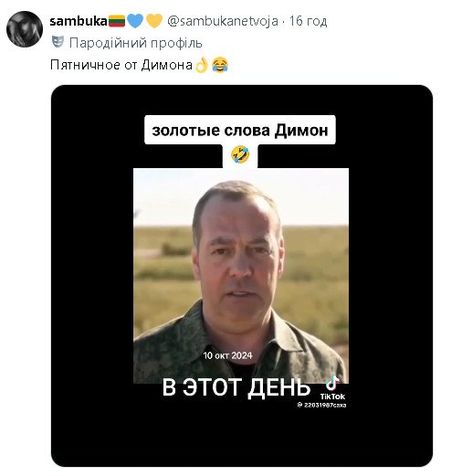This screenshot has height=476, width=462.
Task: Click the TikTok logo watermark
Action: [332, 388]
